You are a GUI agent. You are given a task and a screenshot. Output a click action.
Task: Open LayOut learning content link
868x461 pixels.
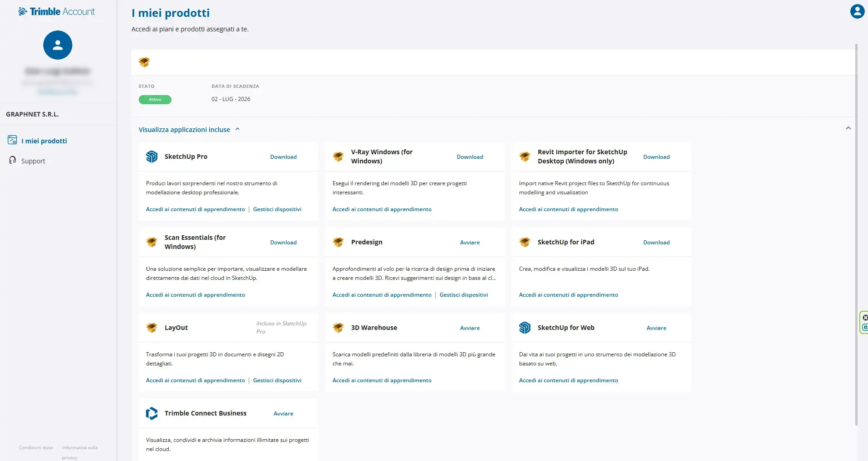[196, 380]
